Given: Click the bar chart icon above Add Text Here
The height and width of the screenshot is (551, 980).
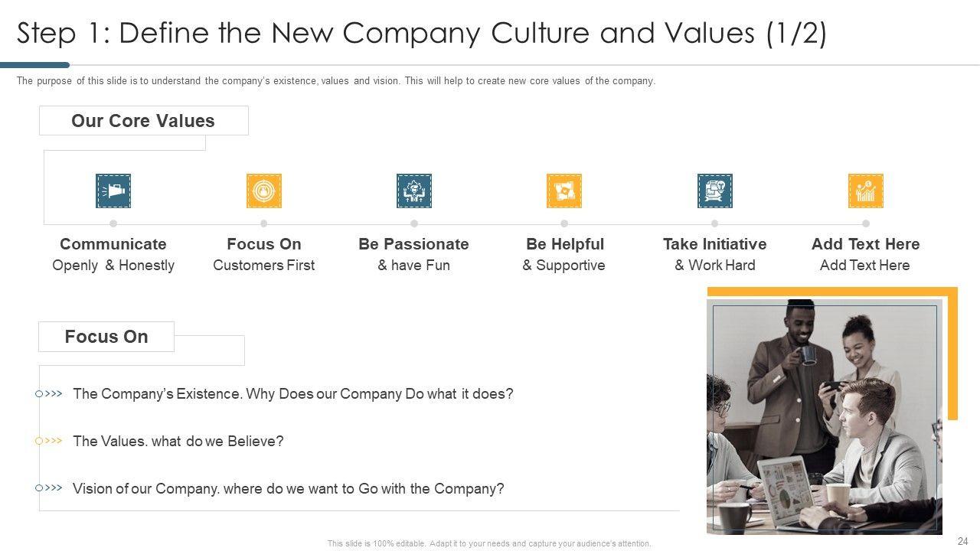Looking at the screenshot, I should click(866, 191).
